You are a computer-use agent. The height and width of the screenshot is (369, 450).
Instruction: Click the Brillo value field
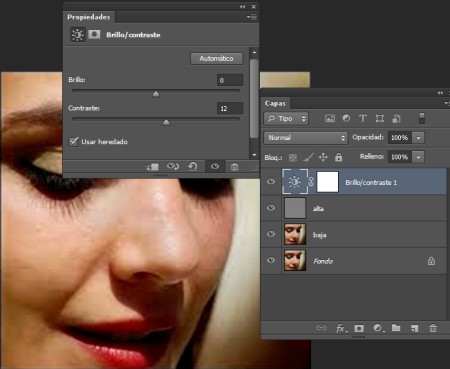(x=230, y=80)
